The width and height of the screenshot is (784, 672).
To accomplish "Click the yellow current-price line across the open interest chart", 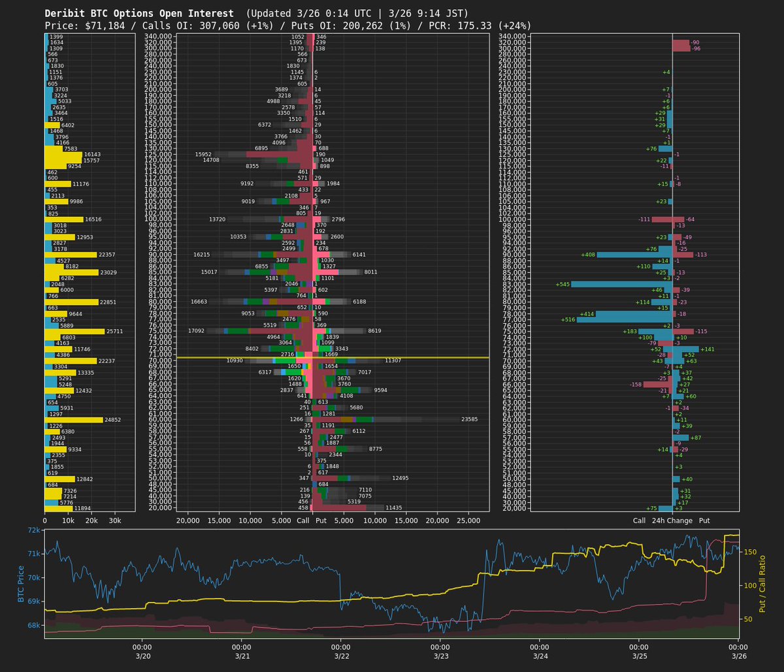I will coord(333,357).
